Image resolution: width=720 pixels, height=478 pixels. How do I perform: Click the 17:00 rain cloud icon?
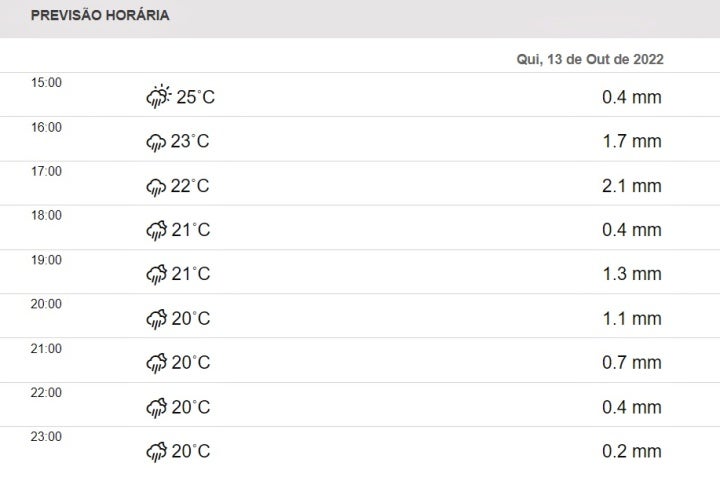(156, 186)
